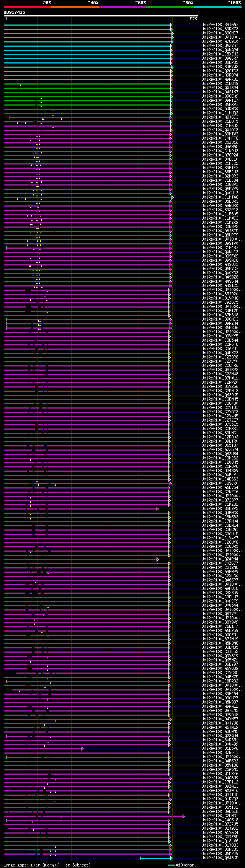Select the UniRef100_C7LNG1 label
Screen dimensions: 245x868
coord(220,816)
